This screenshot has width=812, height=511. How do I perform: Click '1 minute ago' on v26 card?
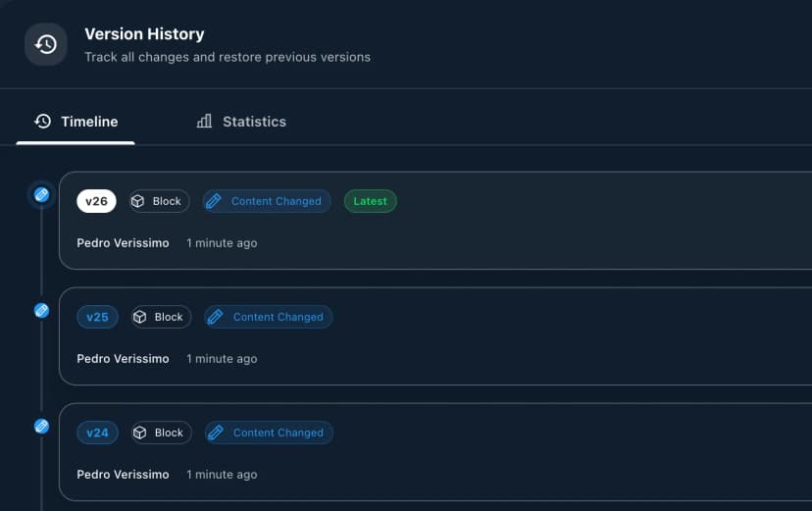point(222,243)
